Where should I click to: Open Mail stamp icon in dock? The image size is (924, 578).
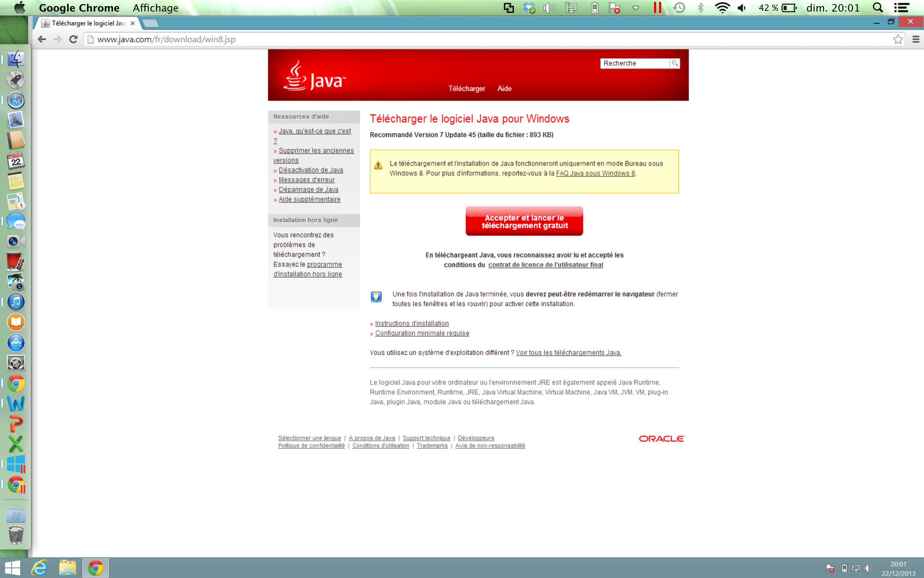coord(16,120)
